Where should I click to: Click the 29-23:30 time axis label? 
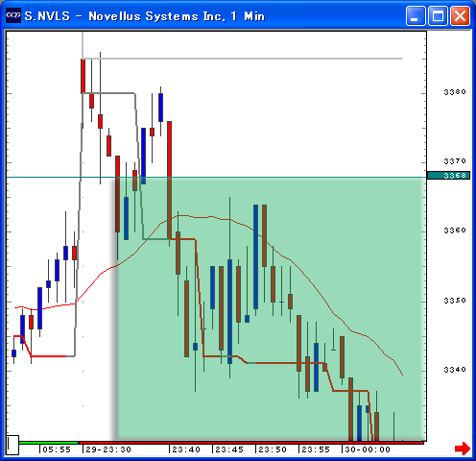point(108,449)
